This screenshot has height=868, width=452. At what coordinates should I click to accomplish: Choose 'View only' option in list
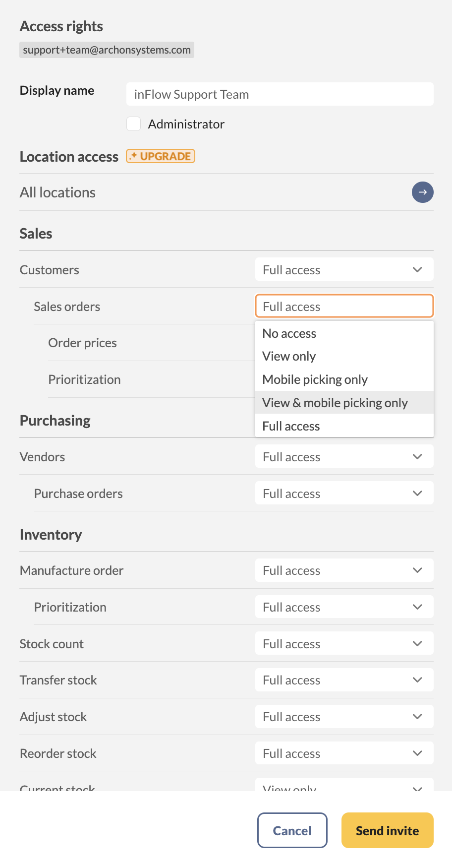[289, 357]
